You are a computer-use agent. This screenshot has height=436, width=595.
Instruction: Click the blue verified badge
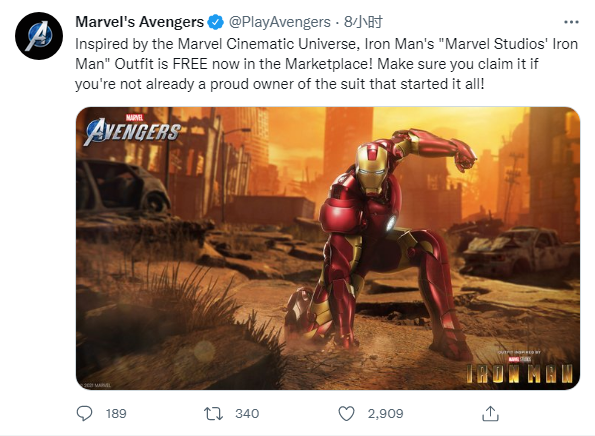coord(216,22)
